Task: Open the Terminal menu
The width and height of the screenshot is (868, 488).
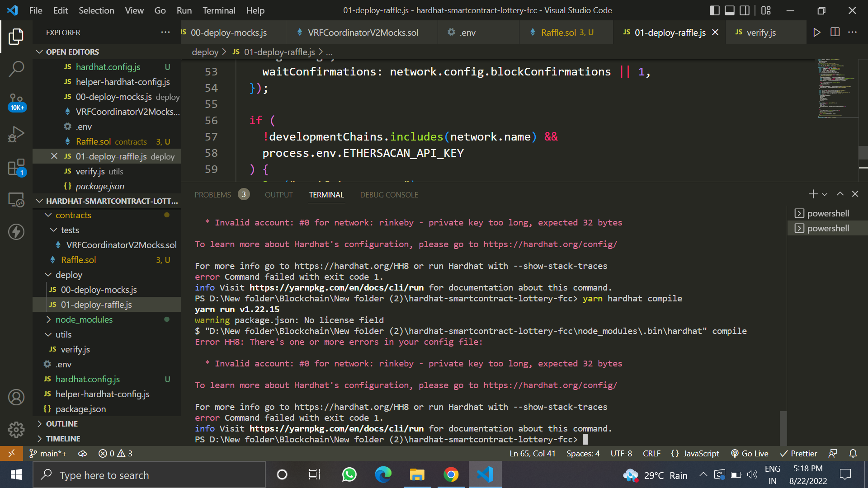Action: [219, 10]
